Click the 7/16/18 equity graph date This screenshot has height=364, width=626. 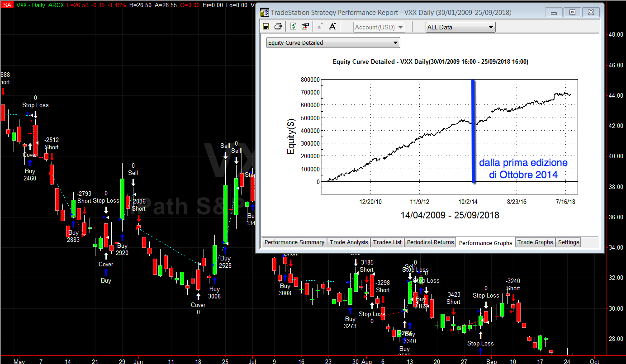[x=566, y=202]
